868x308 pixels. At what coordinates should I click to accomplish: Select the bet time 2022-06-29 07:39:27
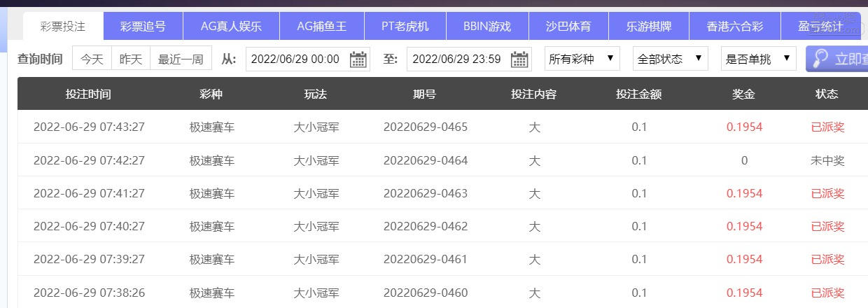89,259
